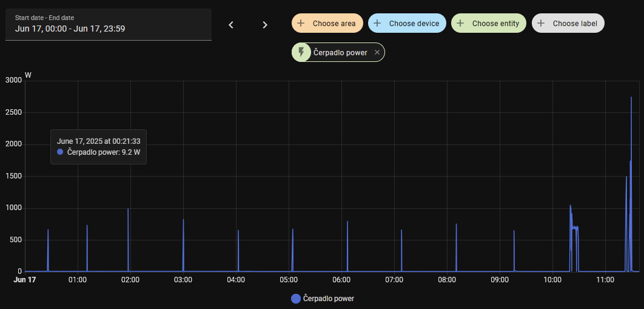Screen dimensions: 644x309
Task: Select the Čerpadlo power chip label
Action: [x=340, y=53]
